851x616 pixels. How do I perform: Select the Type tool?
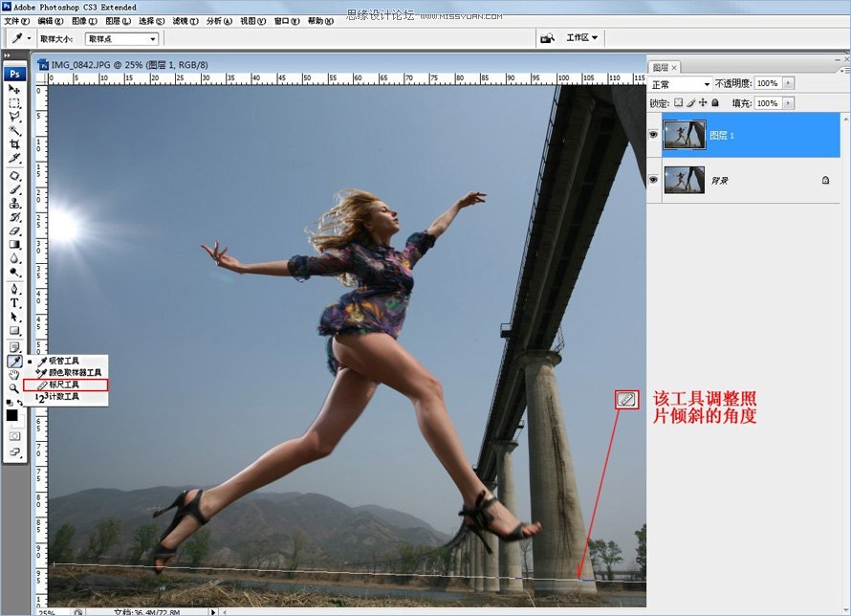(x=14, y=303)
